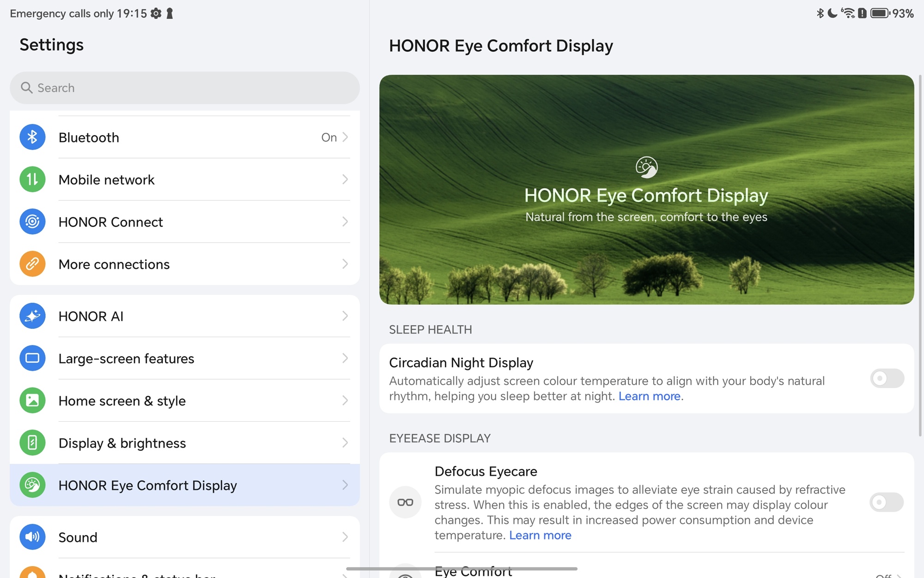This screenshot has height=578, width=924.
Task: Open the Display & brightness menu item
Action: pos(122,443)
